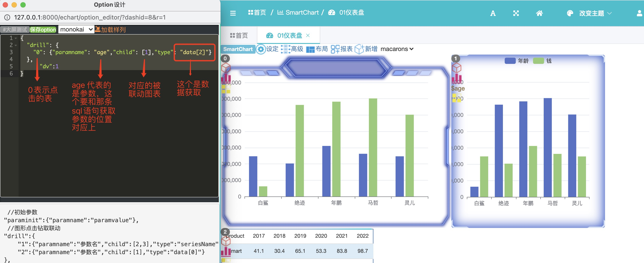This screenshot has width=644, height=263.
Task: Click the home icon in top header
Action: click(x=539, y=13)
